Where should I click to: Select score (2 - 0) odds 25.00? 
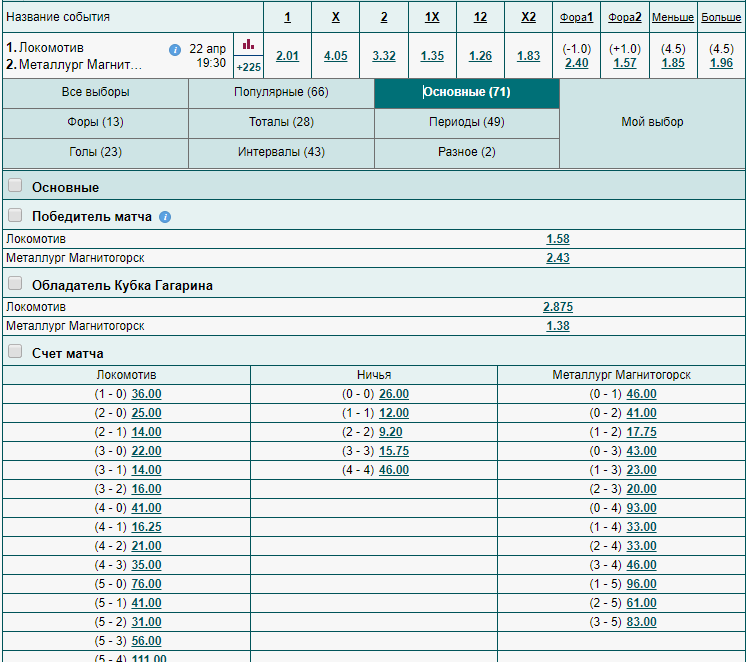tap(147, 413)
